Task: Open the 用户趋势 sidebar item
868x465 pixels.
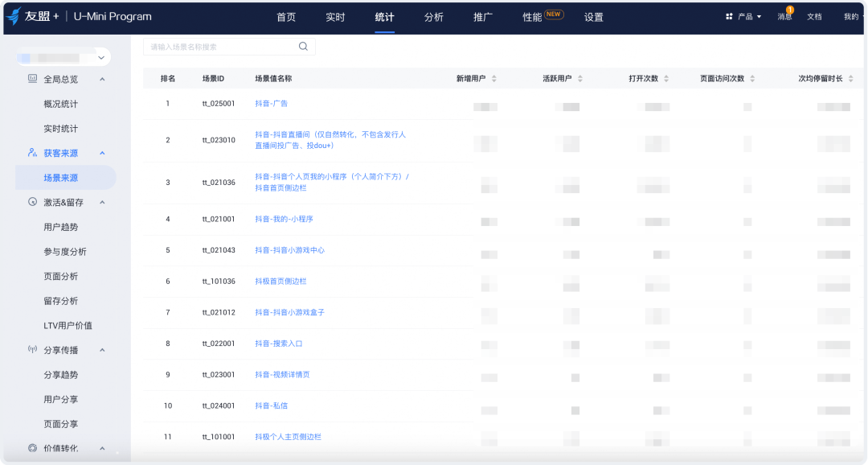Action: 61,227
